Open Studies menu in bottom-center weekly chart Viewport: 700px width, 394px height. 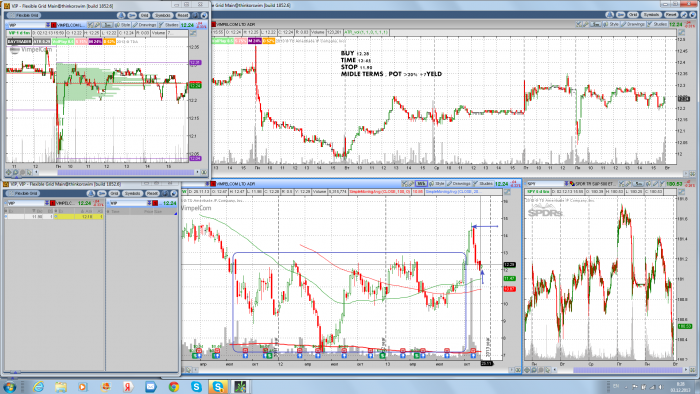click(484, 183)
